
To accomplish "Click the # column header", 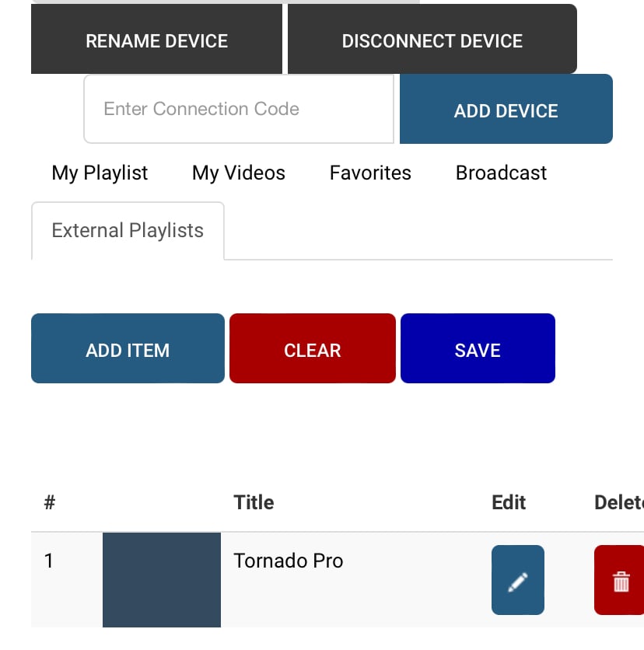I will (50, 502).
